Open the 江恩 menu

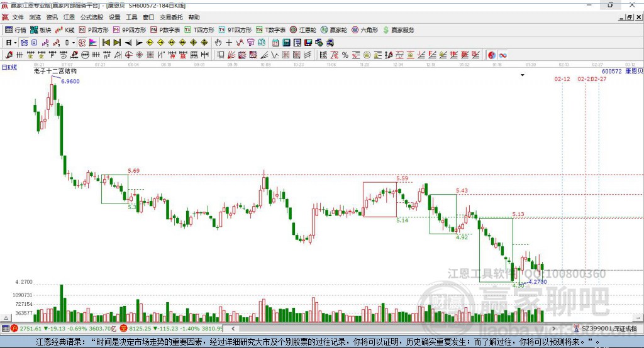tap(69, 18)
